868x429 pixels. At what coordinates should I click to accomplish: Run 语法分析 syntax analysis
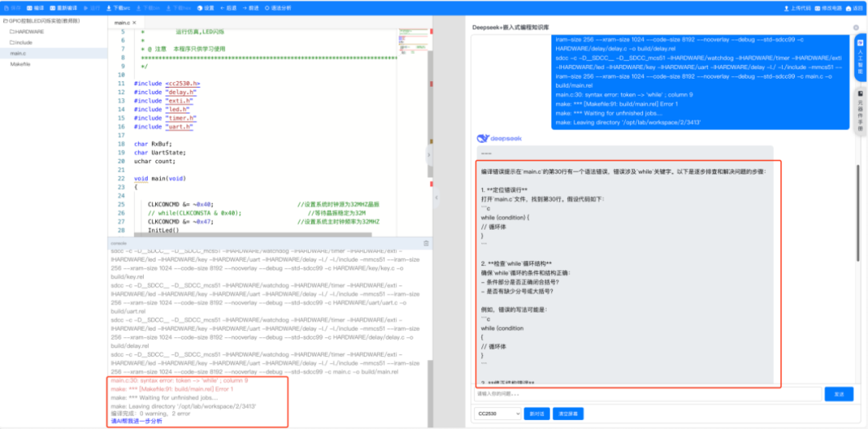click(x=277, y=8)
